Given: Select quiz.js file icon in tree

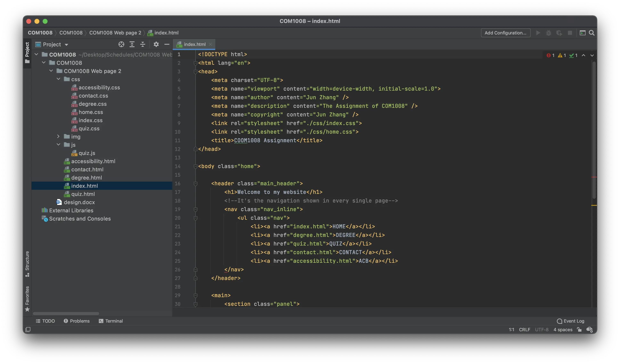Looking at the screenshot, I should 74,153.
